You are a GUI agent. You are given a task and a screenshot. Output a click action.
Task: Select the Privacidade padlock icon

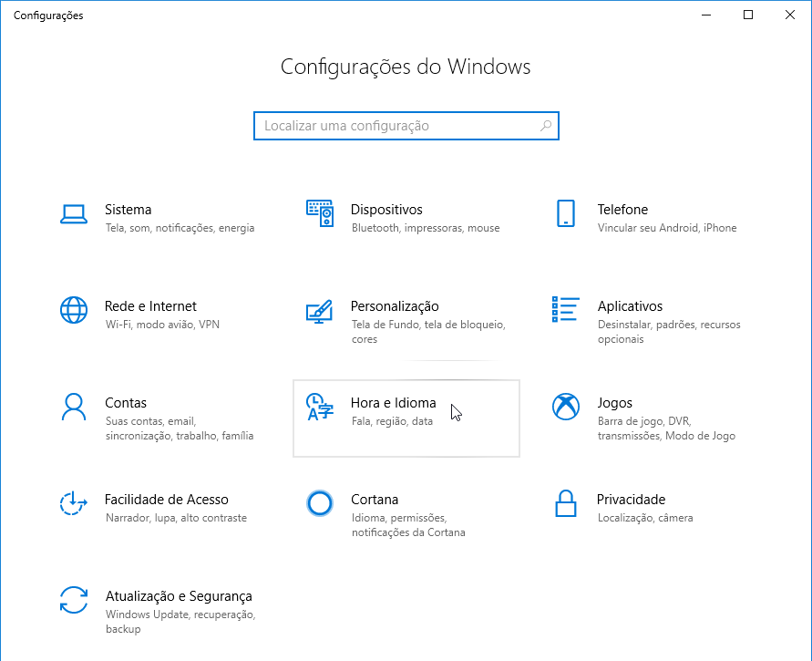point(566,503)
